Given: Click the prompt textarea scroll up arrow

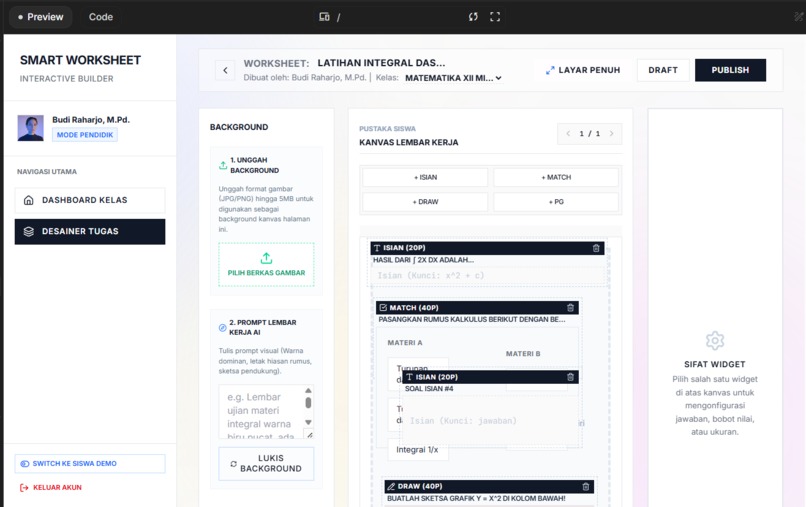Looking at the screenshot, I should coord(308,390).
